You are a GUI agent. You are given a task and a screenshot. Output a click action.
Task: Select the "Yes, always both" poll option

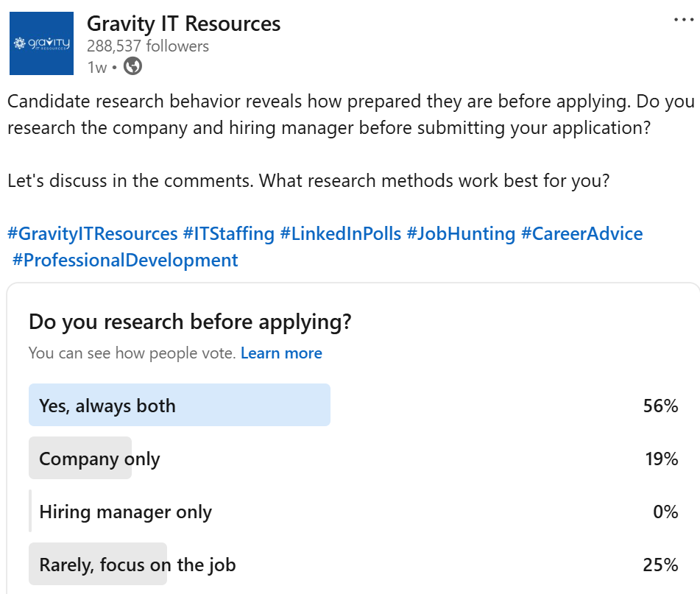(x=107, y=406)
